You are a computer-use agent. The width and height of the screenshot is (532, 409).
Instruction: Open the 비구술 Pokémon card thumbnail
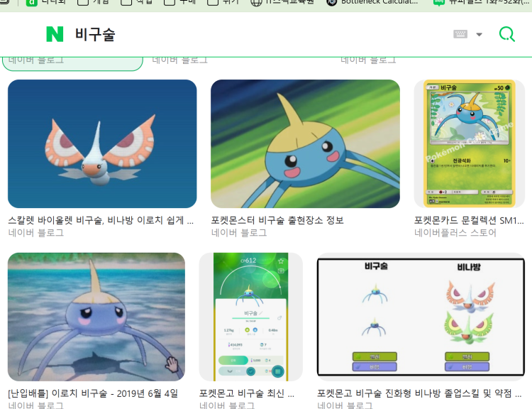point(470,143)
